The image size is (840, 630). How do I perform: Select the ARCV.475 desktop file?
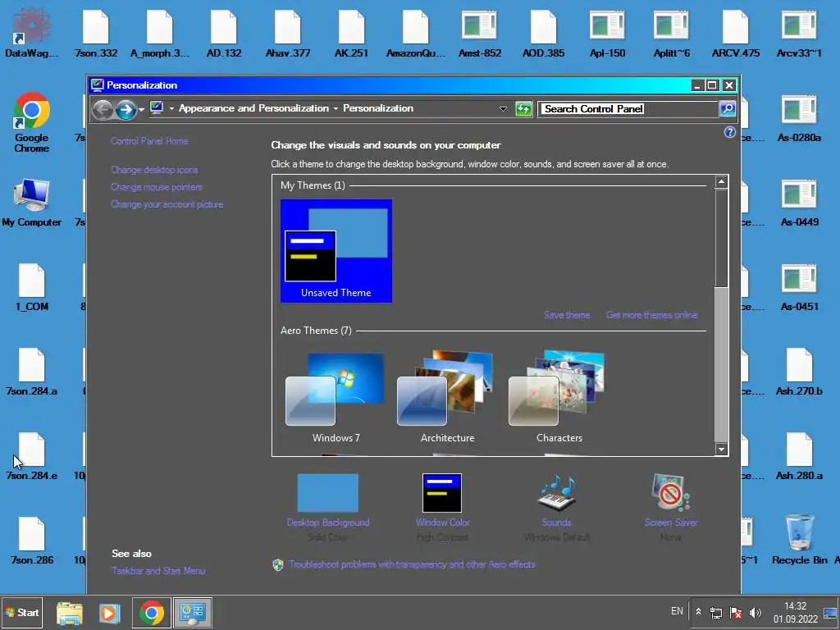pos(736,34)
